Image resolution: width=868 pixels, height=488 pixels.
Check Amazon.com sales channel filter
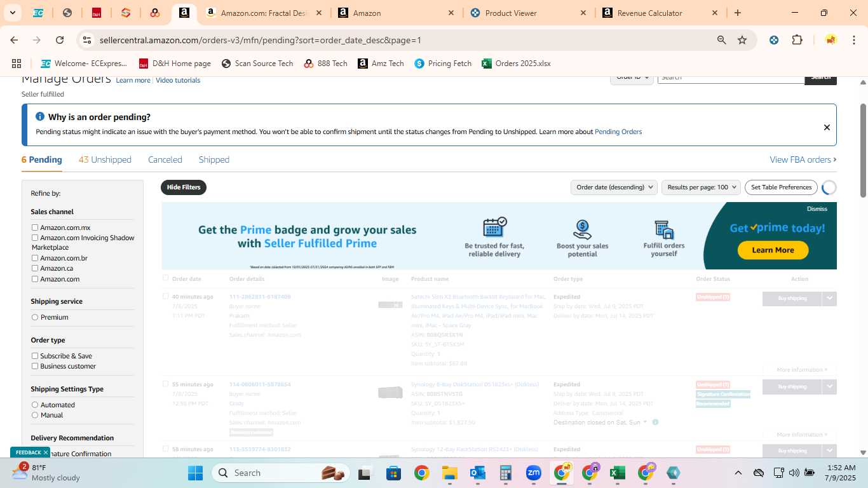[x=35, y=279]
